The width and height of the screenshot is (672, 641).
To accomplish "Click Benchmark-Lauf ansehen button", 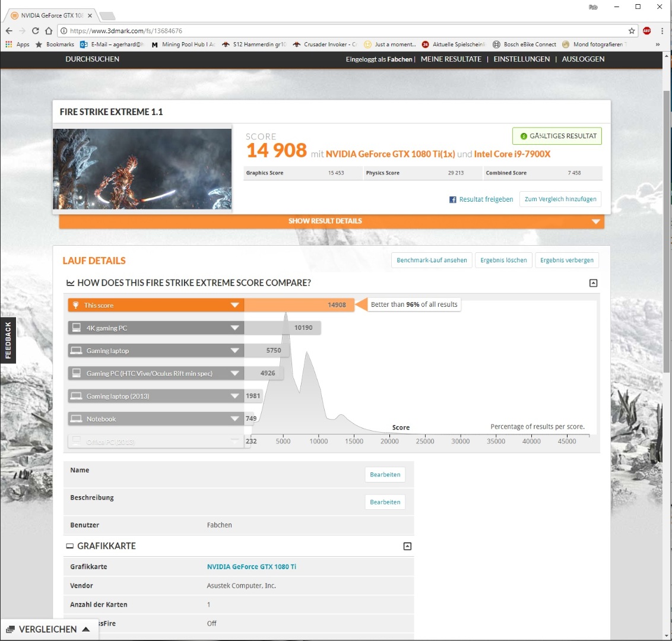I will click(432, 260).
